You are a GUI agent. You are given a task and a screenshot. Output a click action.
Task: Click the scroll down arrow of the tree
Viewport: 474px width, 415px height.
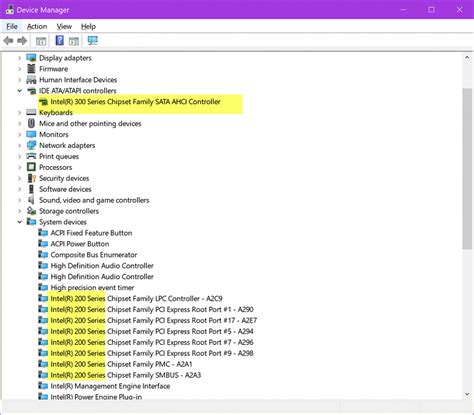pos(467,394)
